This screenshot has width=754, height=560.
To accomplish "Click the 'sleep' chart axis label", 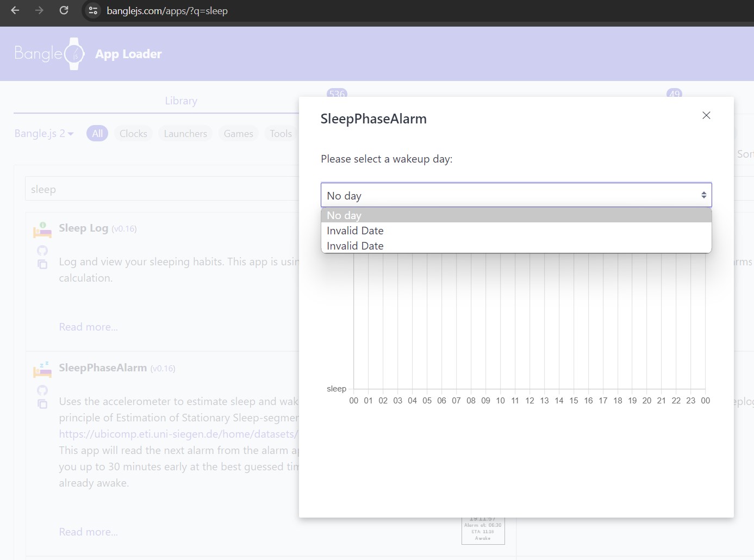I will pyautogui.click(x=337, y=389).
